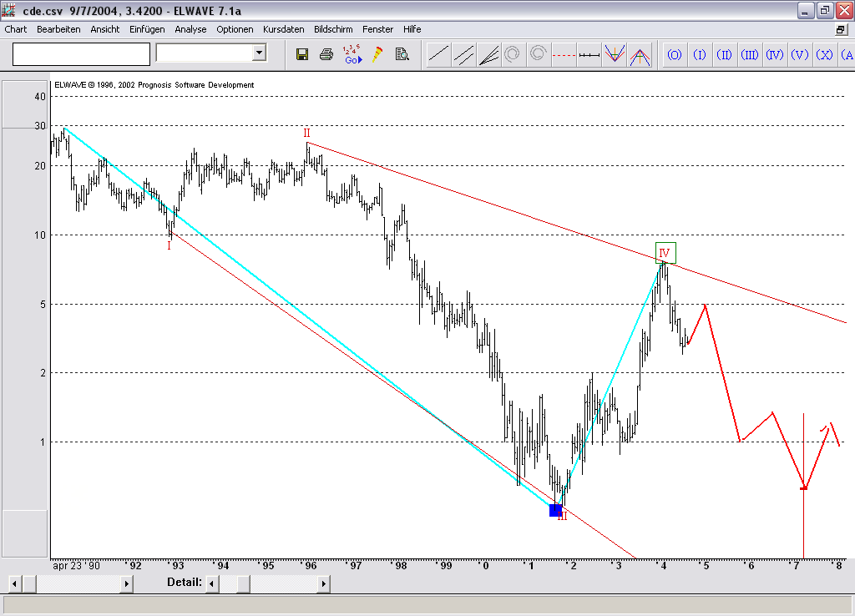Expand the toolbar combo box dropdown arrow
The width and height of the screenshot is (855, 616).
click(x=259, y=53)
